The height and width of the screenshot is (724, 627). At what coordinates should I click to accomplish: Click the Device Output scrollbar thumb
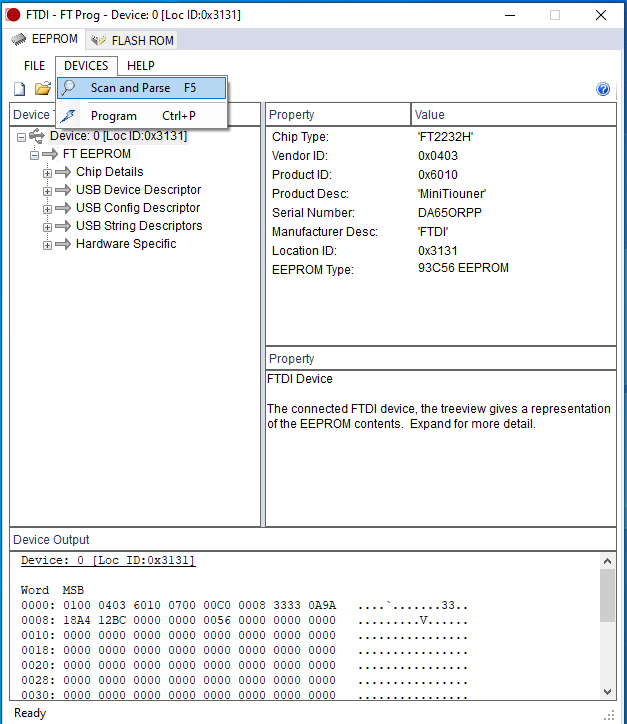[608, 596]
